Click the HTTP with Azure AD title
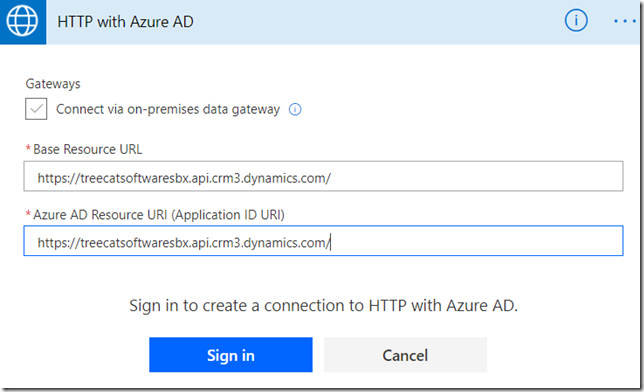644x392 pixels. [125, 22]
